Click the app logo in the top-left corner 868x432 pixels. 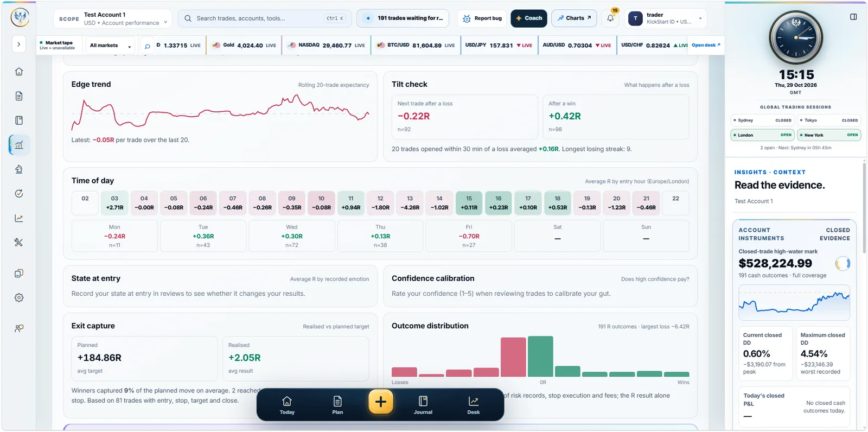tap(20, 17)
